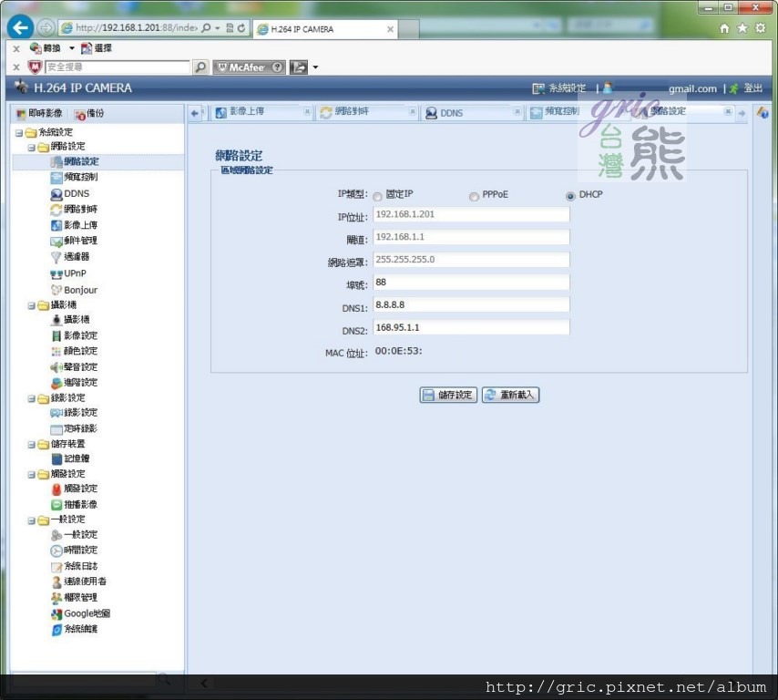Image resolution: width=778 pixels, height=700 pixels.
Task: Collapse the 錄影設定 folder node
Action: coord(31,398)
